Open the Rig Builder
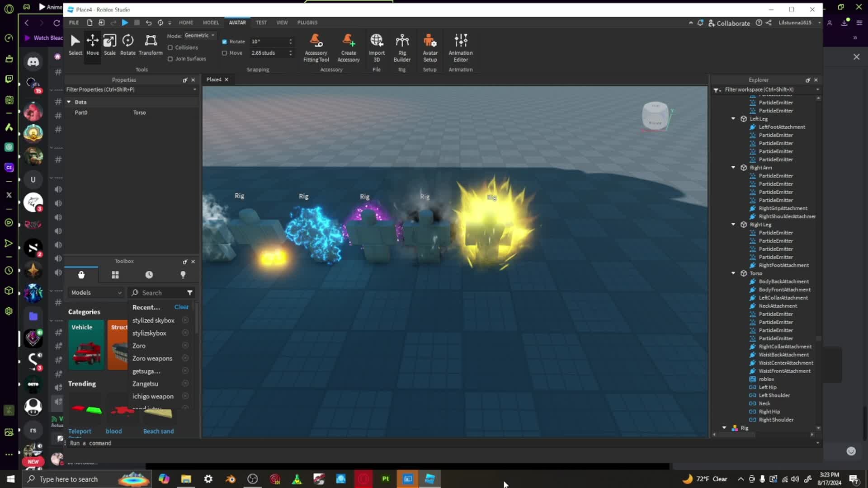 (x=402, y=45)
